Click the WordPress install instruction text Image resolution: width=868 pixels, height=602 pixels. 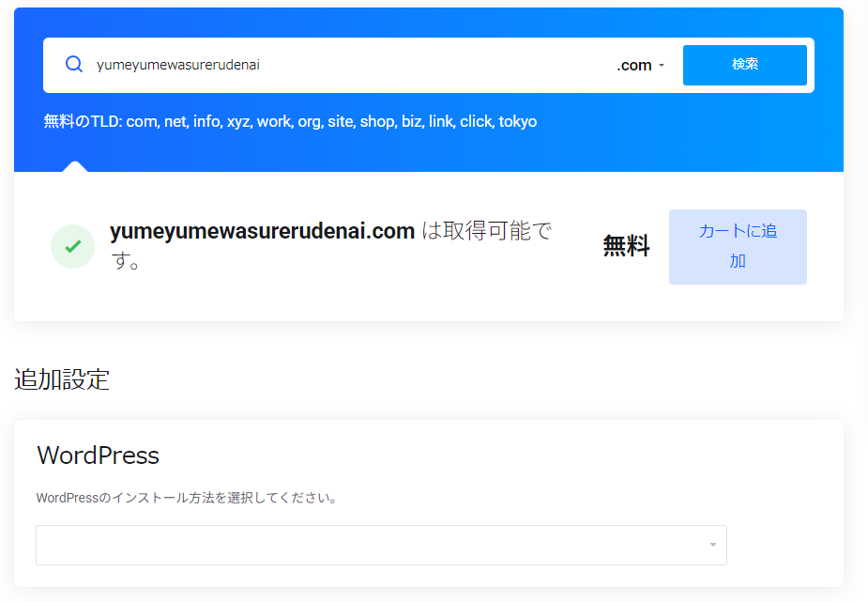(187, 498)
